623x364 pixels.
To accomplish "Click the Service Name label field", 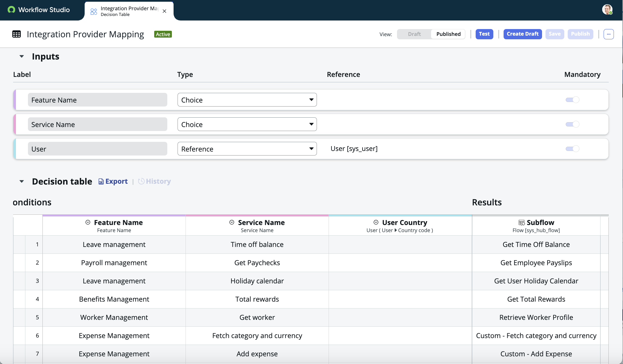I will (97, 124).
